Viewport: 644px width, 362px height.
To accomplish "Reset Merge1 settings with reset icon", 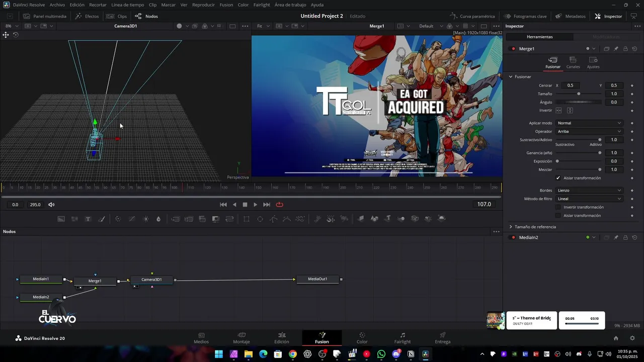I will (x=634, y=49).
